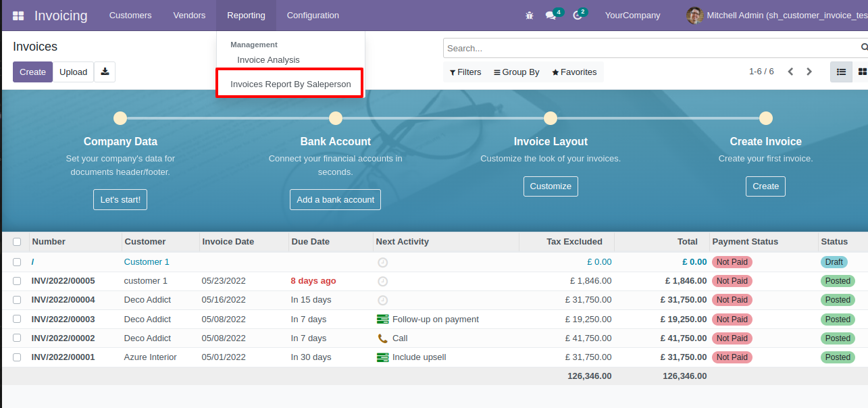Select checkbox for INV/2022/00004
Viewport: 868px width, 408px height.
click(17, 300)
